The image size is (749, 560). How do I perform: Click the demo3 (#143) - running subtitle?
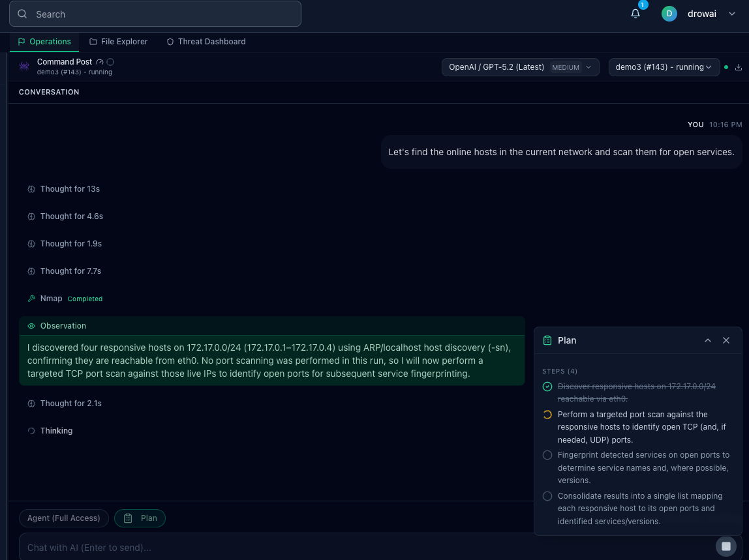pyautogui.click(x=74, y=72)
